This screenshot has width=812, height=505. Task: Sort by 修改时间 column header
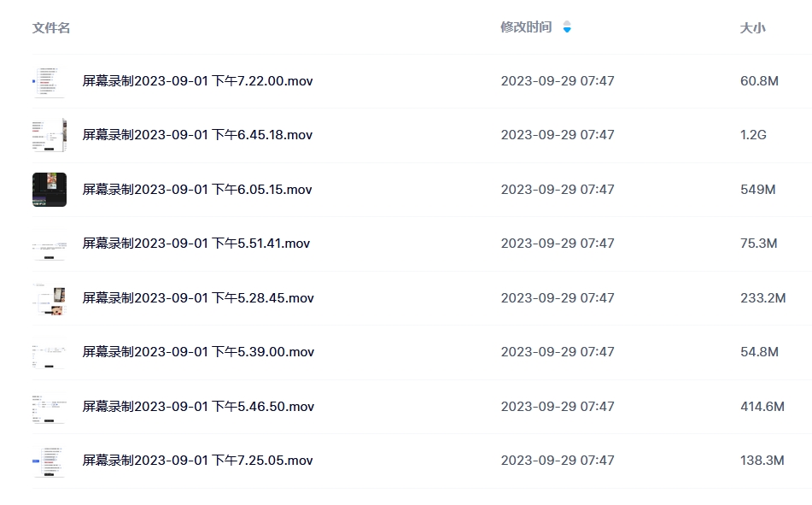click(x=526, y=27)
